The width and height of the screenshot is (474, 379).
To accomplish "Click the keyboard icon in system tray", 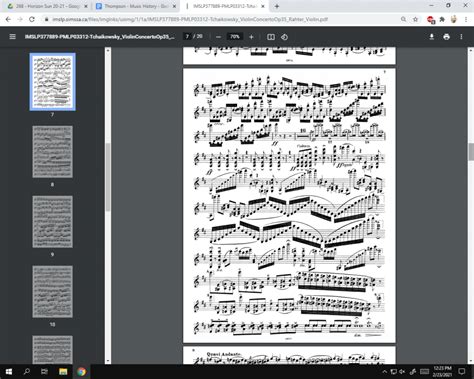I will click(x=424, y=371).
